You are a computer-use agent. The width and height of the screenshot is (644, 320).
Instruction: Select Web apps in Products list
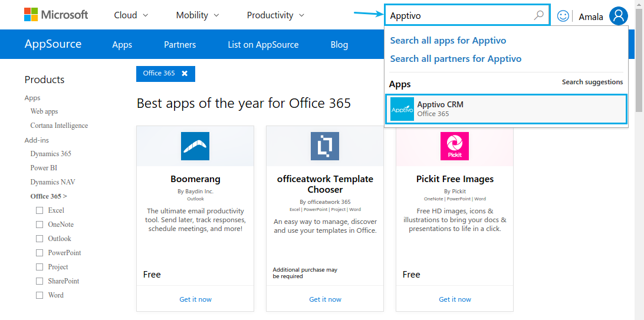[44, 111]
